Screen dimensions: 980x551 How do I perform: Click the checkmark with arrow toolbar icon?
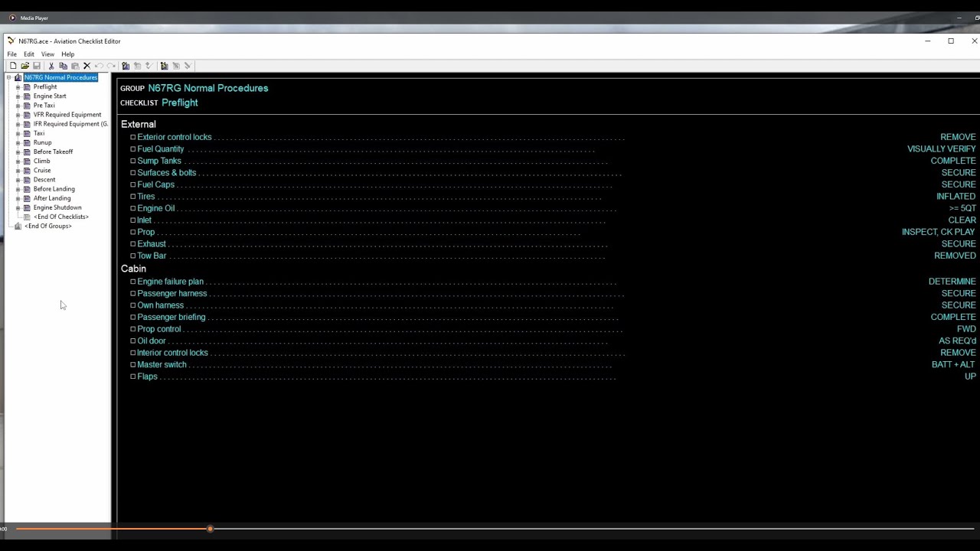pos(149,66)
